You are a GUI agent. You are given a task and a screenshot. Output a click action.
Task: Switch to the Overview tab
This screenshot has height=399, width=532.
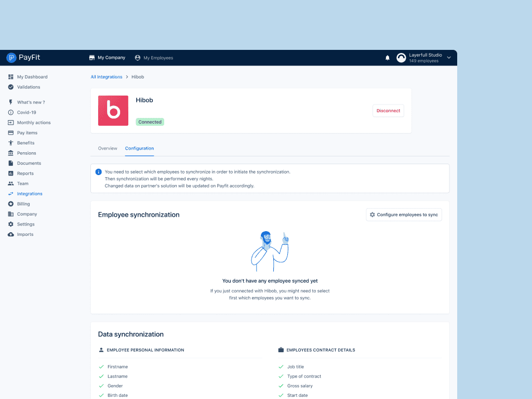tap(108, 148)
